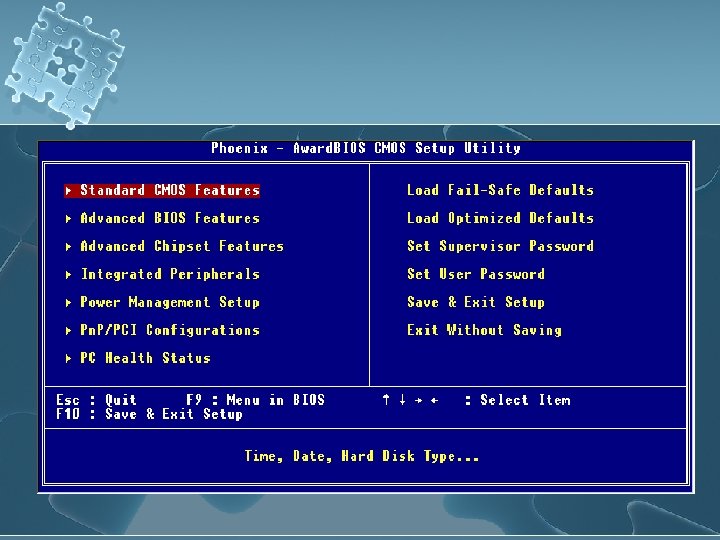The height and width of the screenshot is (540, 720).
Task: Open Power Management Setup
Action: [170, 302]
